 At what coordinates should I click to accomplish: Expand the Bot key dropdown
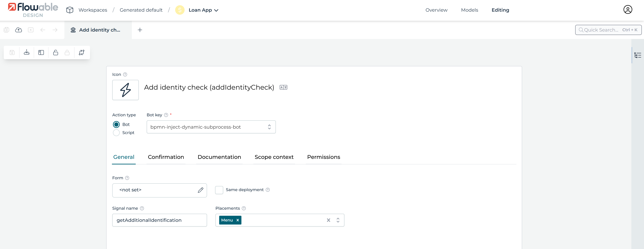point(269,127)
